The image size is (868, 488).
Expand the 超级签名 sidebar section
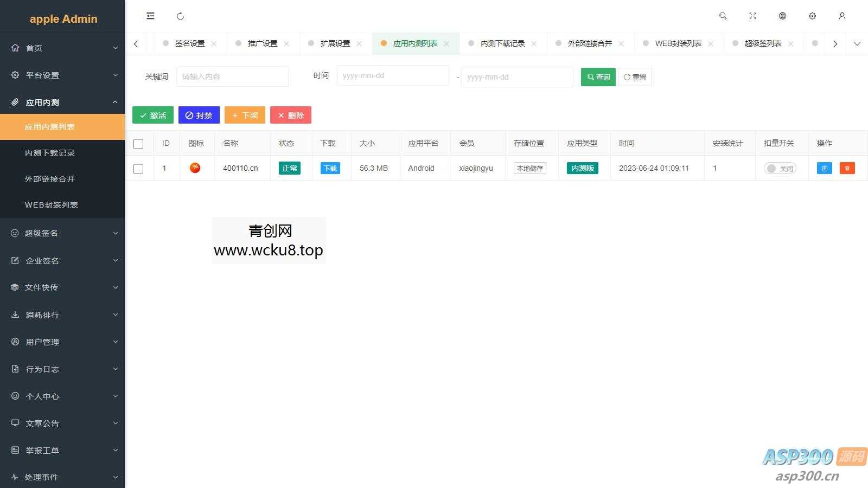click(62, 233)
